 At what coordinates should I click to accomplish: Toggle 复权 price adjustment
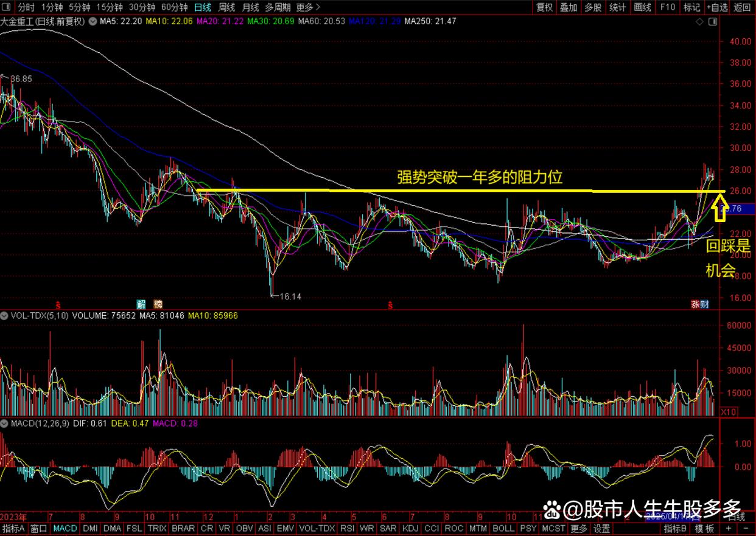[544, 7]
